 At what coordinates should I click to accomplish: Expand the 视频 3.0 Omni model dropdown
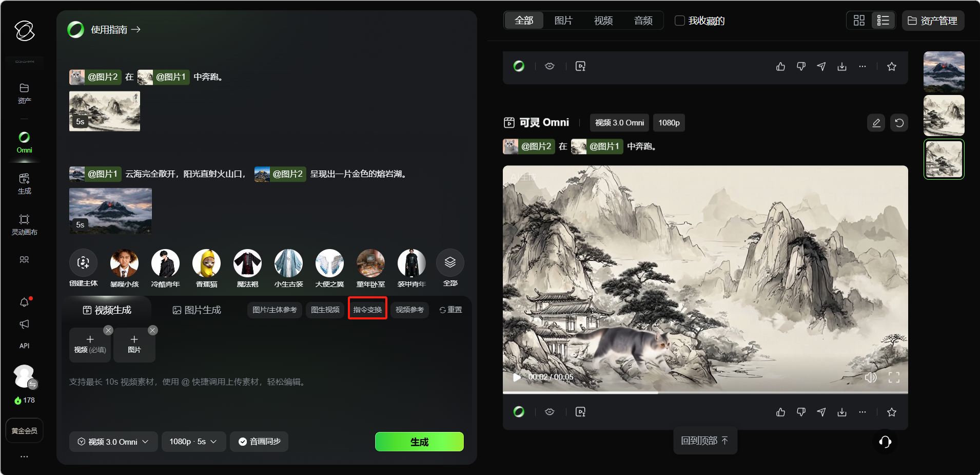[x=113, y=442]
